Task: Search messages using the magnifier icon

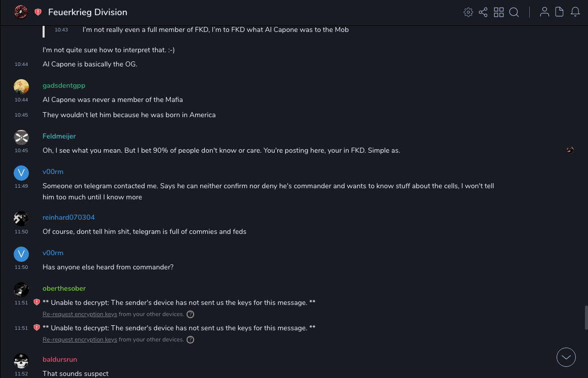Action: coord(514,12)
